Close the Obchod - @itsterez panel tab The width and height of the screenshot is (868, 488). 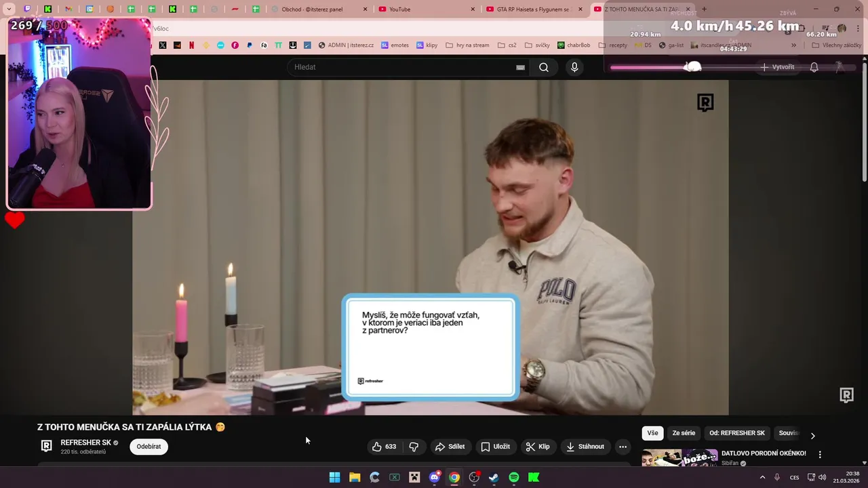(366, 9)
